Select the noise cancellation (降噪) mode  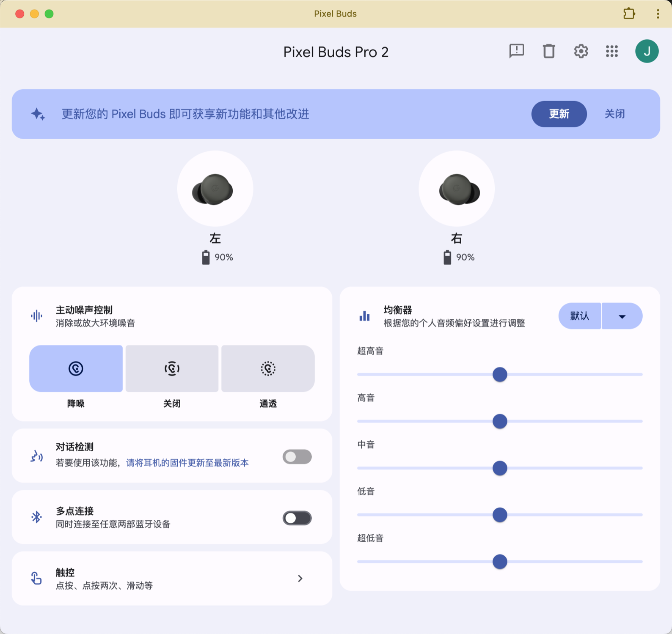(x=76, y=368)
